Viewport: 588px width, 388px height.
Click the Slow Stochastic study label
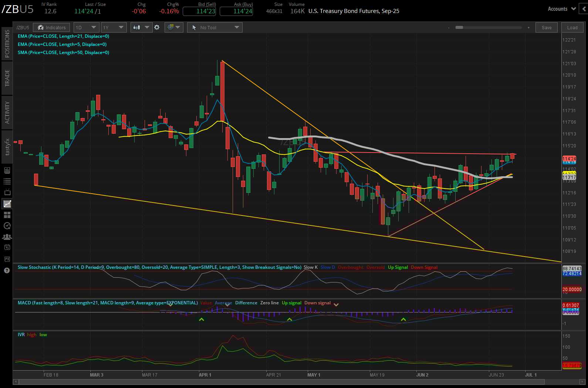(x=159, y=267)
